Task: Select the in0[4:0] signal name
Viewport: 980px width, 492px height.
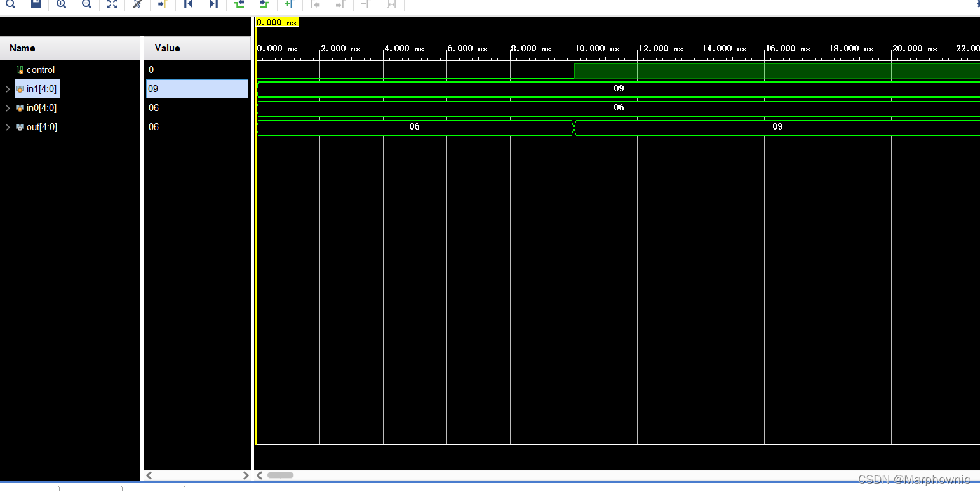Action: (x=41, y=108)
